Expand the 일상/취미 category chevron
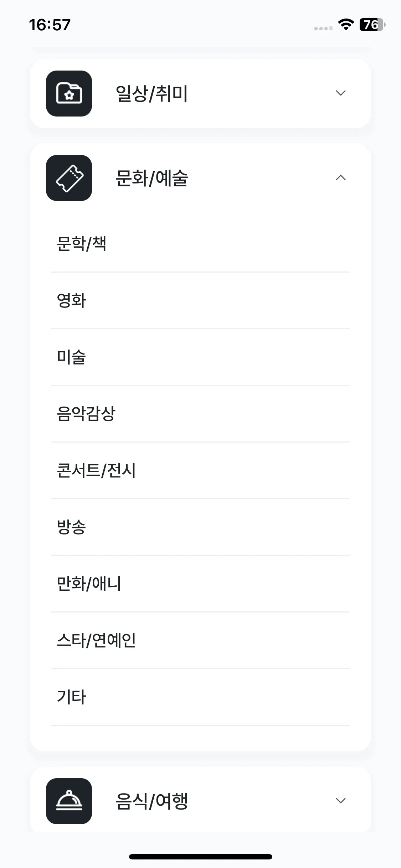The width and height of the screenshot is (401, 868). tap(341, 93)
